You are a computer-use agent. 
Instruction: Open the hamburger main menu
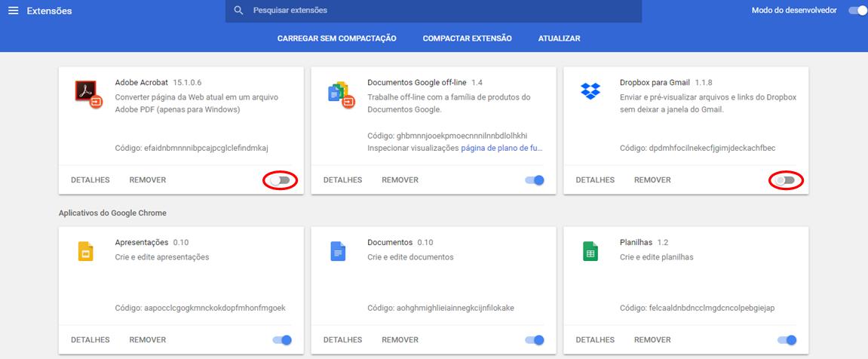14,11
